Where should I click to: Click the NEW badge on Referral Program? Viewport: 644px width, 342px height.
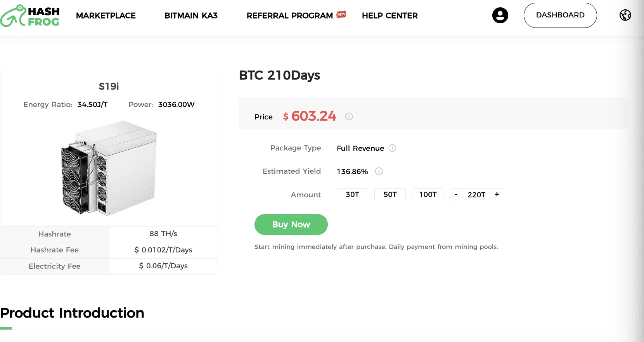[341, 14]
